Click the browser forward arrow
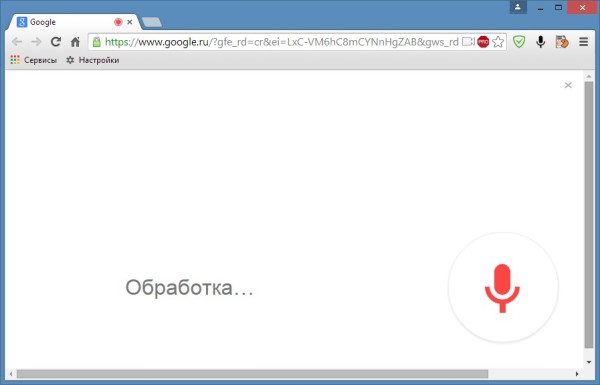Viewport: 600px width, 385px height. pos(36,42)
